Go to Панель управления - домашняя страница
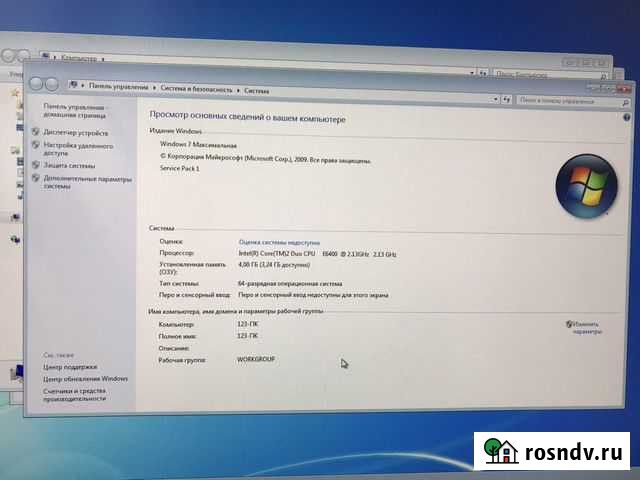 (75, 110)
